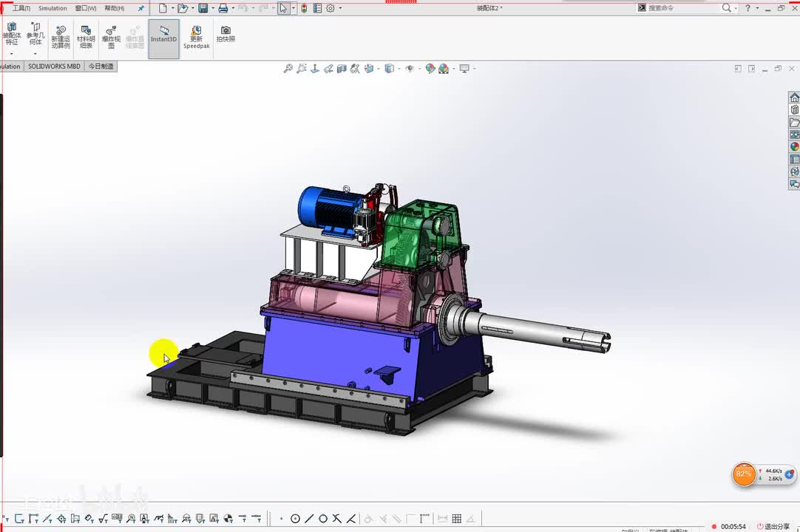Click the Zoom to Area icon
Image resolution: width=800 pixels, height=532 pixels.
(302, 69)
